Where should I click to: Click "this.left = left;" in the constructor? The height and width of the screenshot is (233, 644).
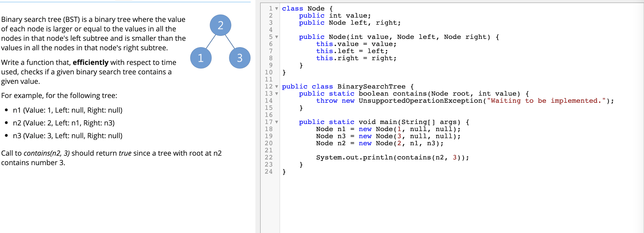click(352, 51)
